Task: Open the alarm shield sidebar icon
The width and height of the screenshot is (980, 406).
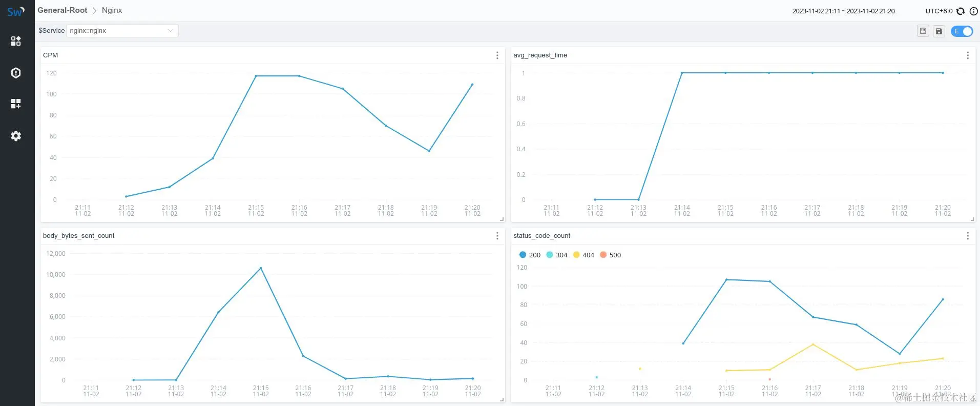Action: click(x=16, y=73)
